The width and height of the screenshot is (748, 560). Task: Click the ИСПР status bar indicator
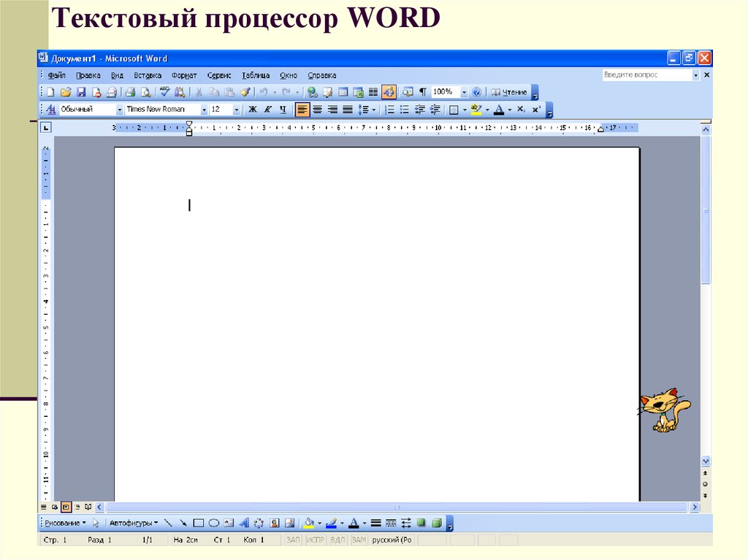pyautogui.click(x=315, y=540)
